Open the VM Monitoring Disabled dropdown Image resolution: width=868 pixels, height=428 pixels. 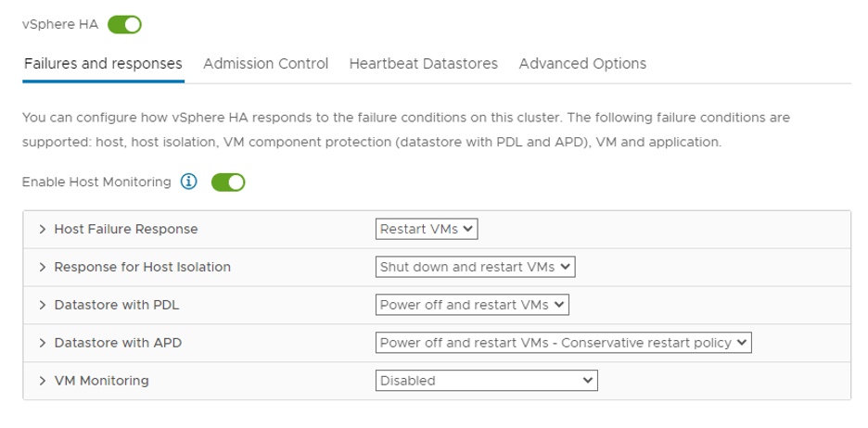tap(487, 381)
